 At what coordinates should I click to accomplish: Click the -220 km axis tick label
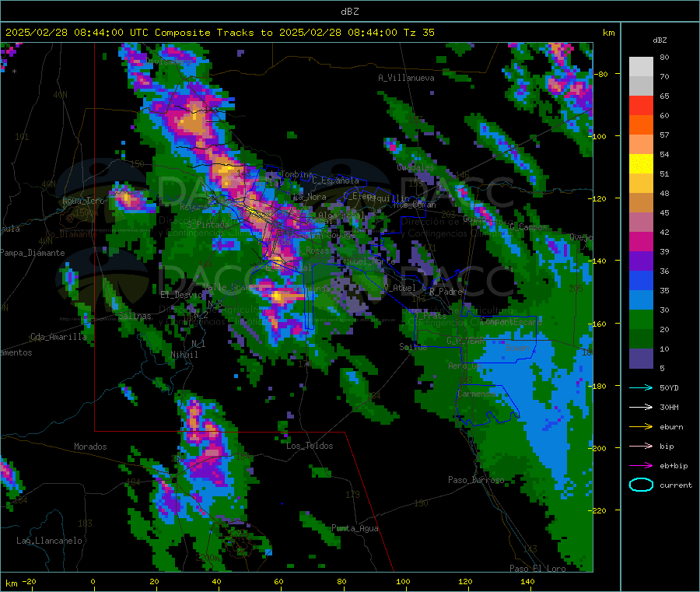click(x=599, y=511)
